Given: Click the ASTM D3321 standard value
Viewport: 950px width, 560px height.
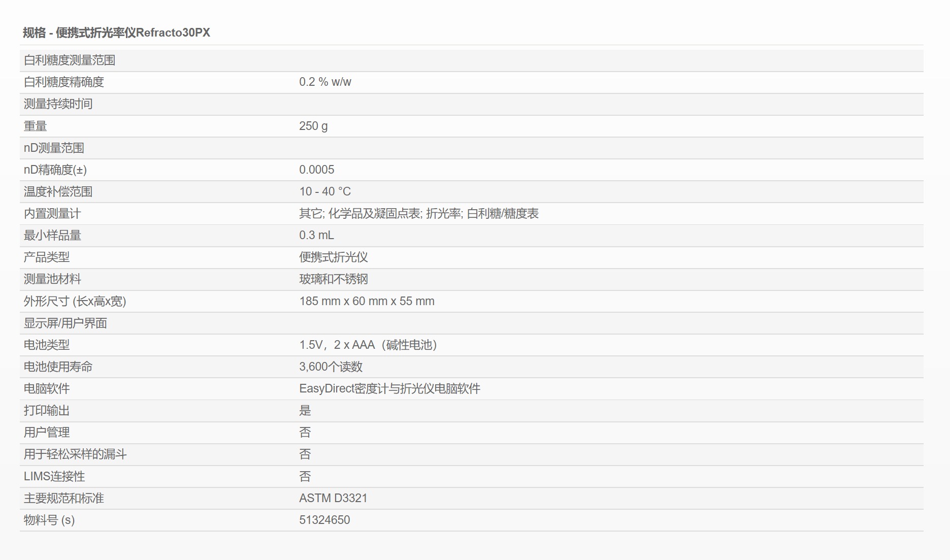Looking at the screenshot, I should [x=333, y=499].
